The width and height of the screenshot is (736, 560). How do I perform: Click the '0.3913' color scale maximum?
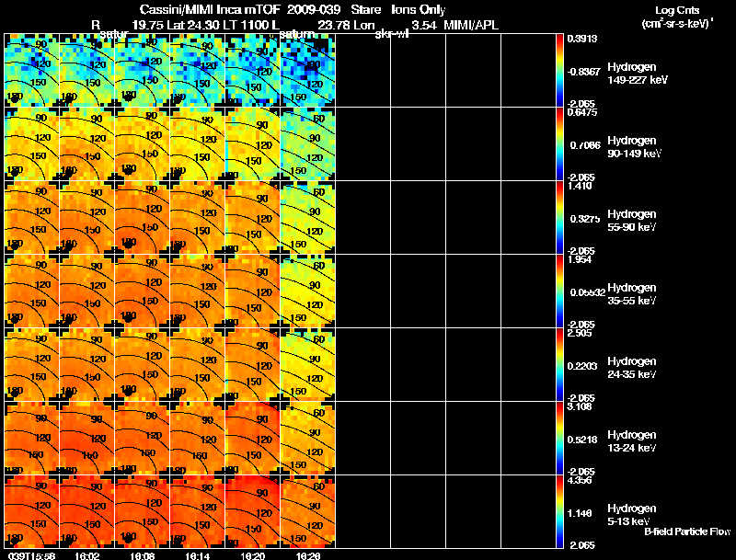(582, 39)
